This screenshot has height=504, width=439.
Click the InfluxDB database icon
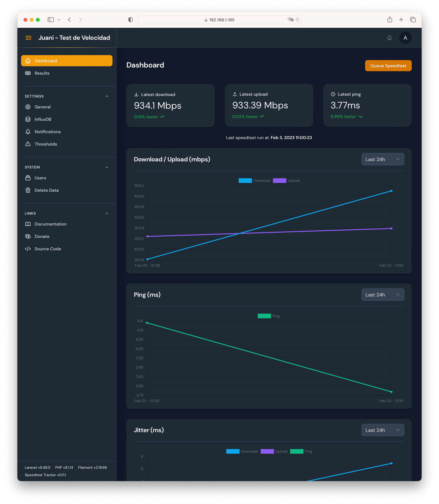pos(28,119)
